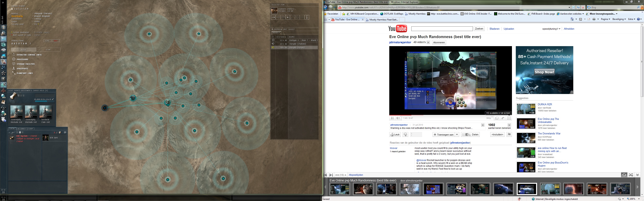This screenshot has height=201, width=644.
Task: Click the Afmelden sign-out link
Action: 569,29
